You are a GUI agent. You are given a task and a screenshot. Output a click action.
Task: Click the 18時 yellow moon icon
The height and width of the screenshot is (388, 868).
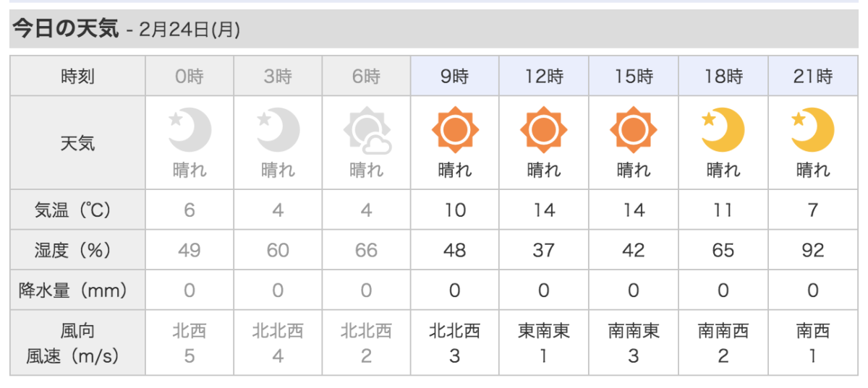click(x=723, y=131)
